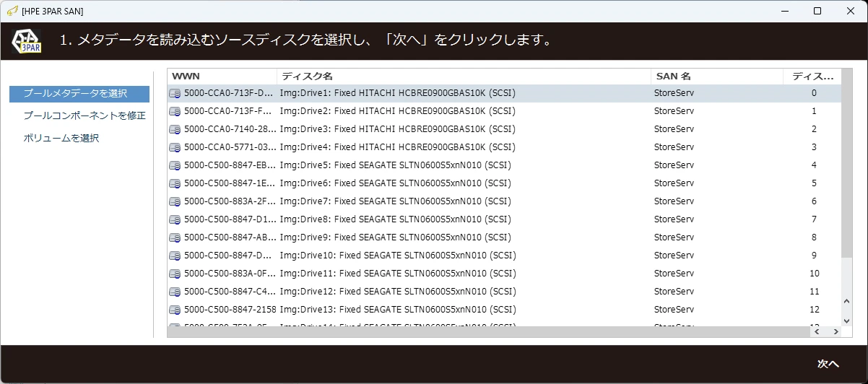Click Img:Drive5 SEAGATE disk name

396,165
